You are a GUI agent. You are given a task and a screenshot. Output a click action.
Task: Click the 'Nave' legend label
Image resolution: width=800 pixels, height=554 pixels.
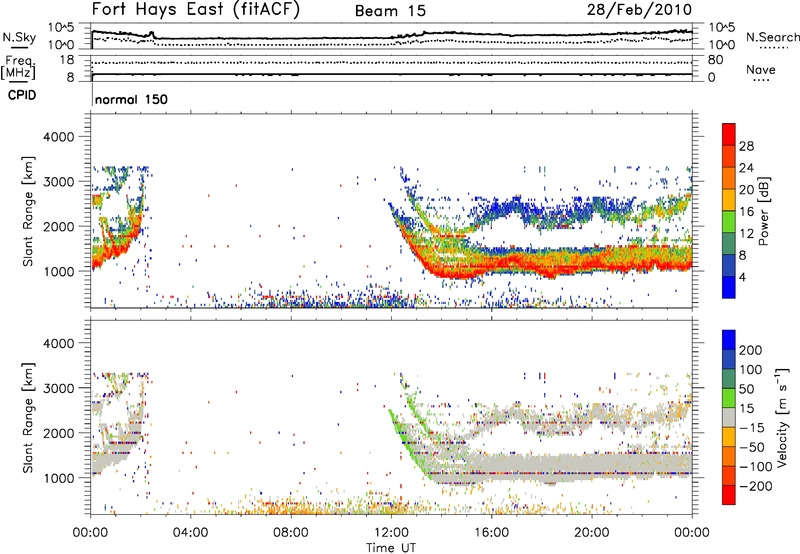pos(761,69)
